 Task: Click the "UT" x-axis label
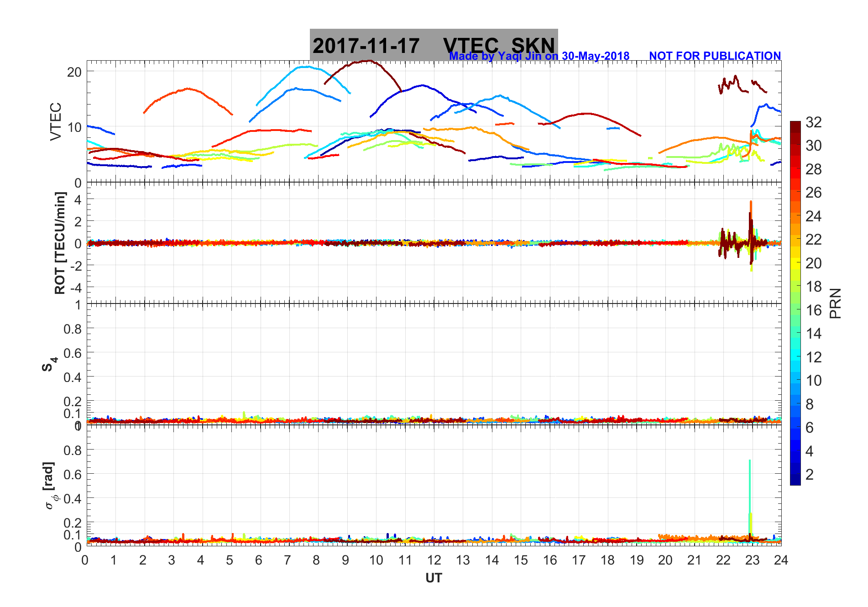pos(434,578)
